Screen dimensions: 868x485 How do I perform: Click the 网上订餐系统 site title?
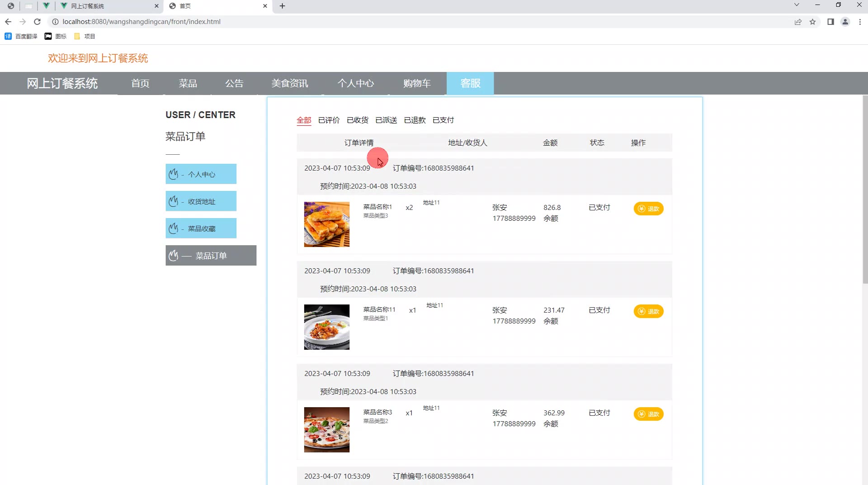coord(62,83)
